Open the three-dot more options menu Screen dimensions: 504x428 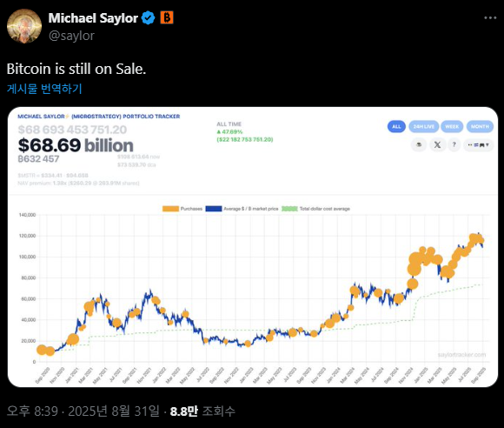490,18
